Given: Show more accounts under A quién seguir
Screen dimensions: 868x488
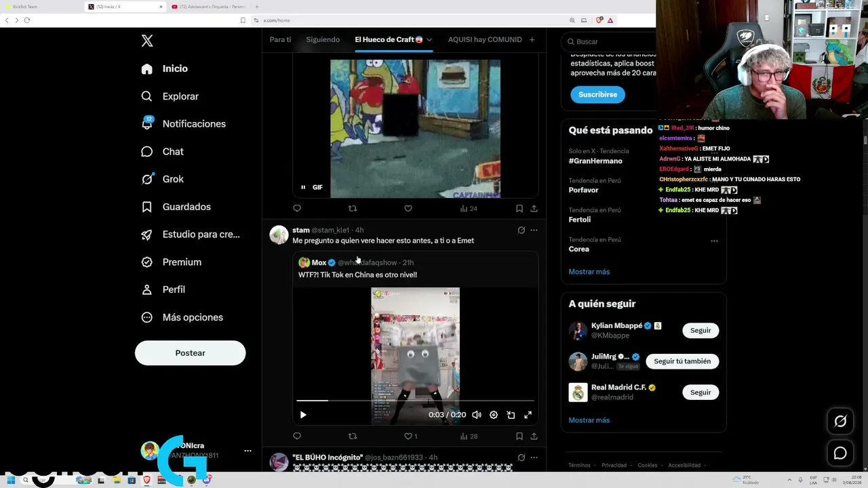Looking at the screenshot, I should point(589,420).
